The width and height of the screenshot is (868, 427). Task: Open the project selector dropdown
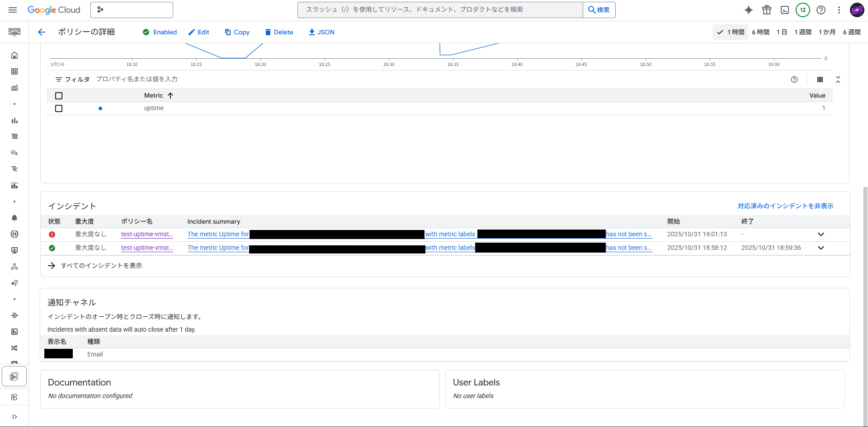point(132,10)
